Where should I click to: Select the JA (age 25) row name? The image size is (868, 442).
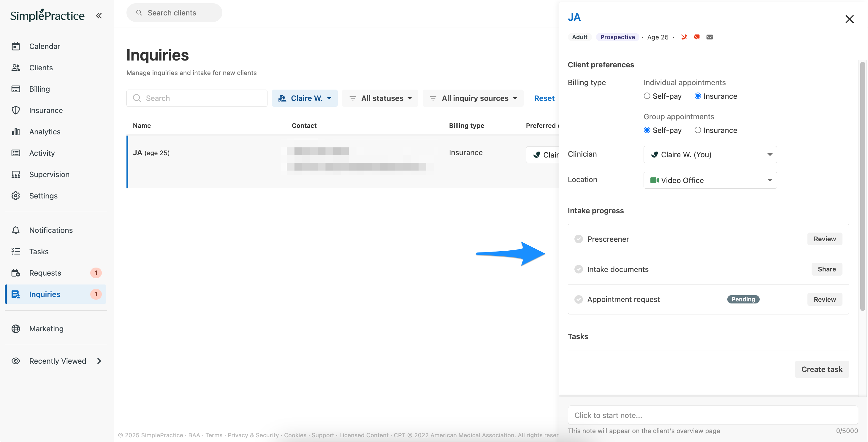coord(151,153)
